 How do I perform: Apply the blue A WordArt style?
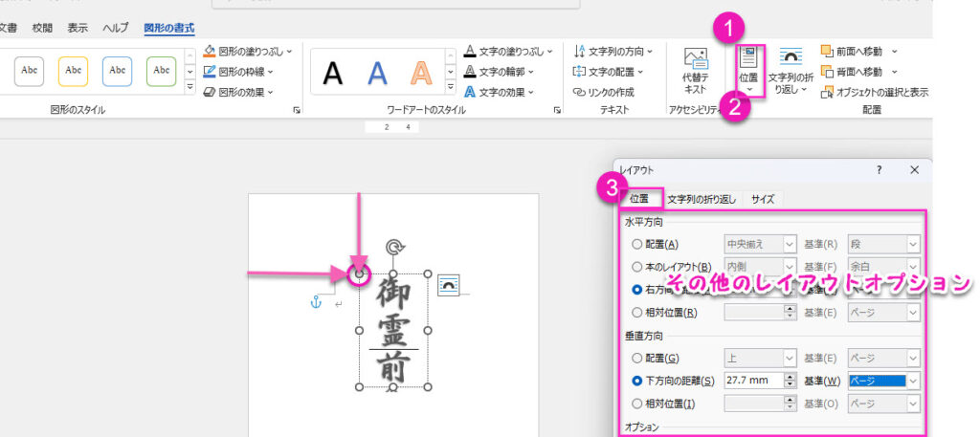(377, 74)
